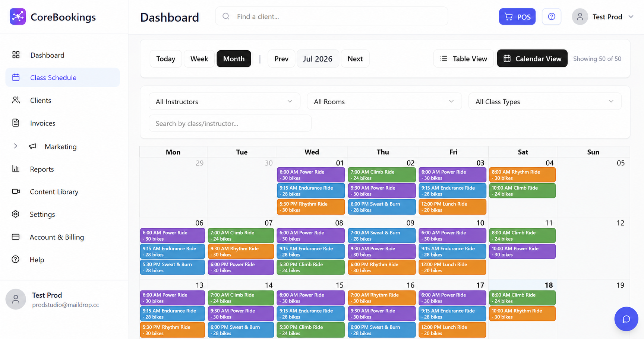
Task: Open 10:00 AM Power Ride on July 11
Action: 523,251
